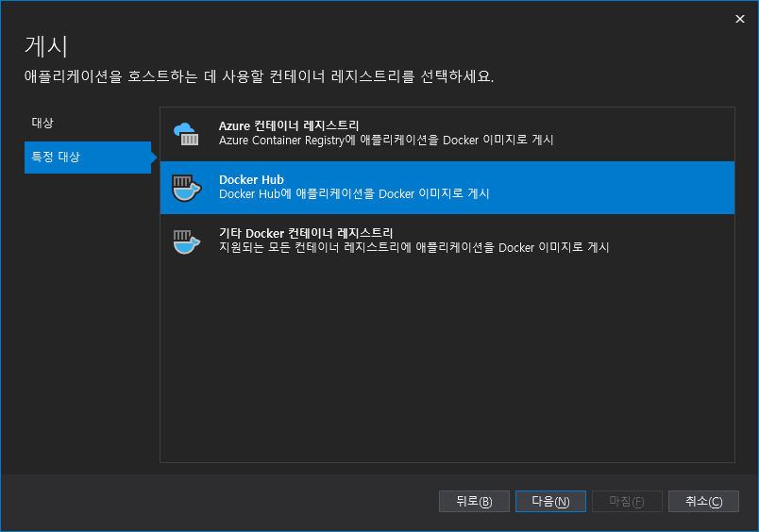
Task: Choose 기타 Docker 컨테이너 레지스트리 title text
Action: pos(306,233)
